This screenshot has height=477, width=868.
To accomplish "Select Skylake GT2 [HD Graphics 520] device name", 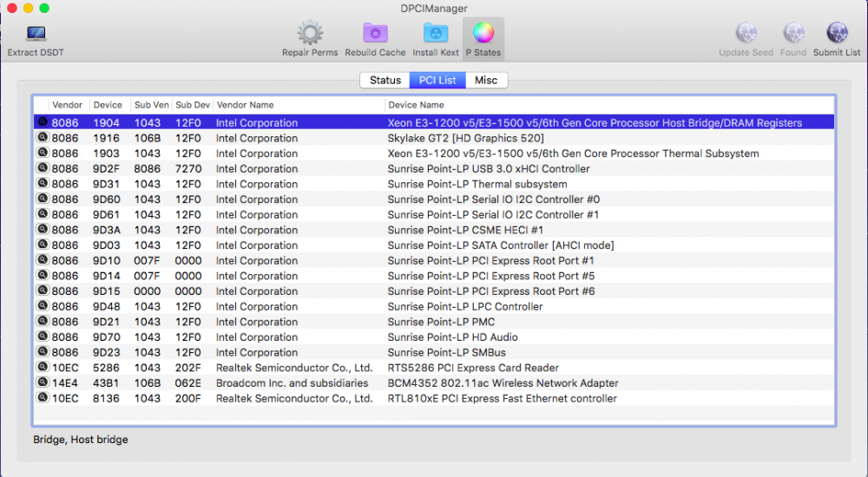I will coord(465,139).
